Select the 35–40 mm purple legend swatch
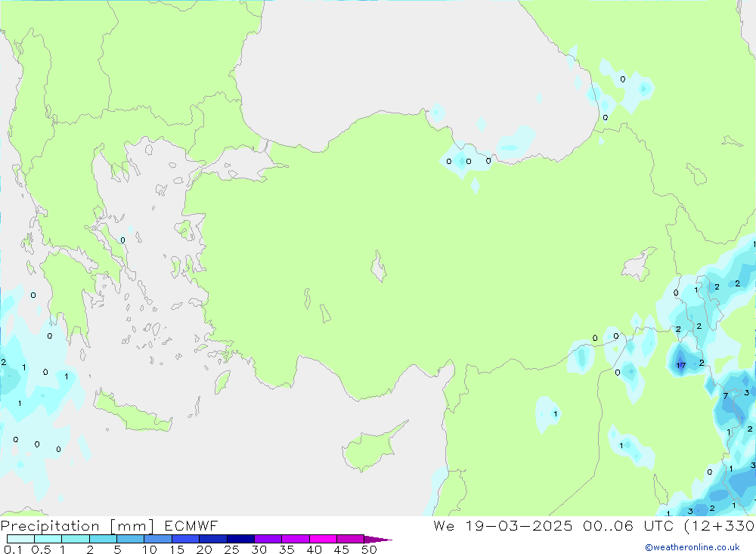 point(296,539)
